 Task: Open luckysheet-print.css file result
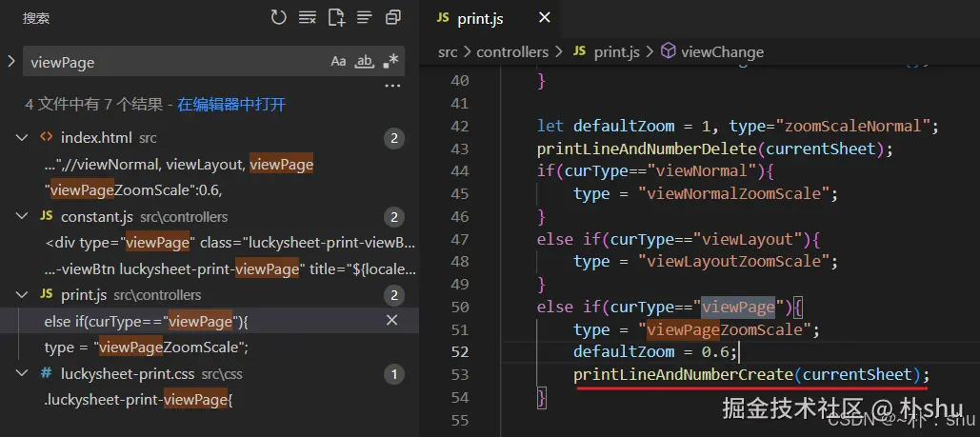[x=129, y=374]
